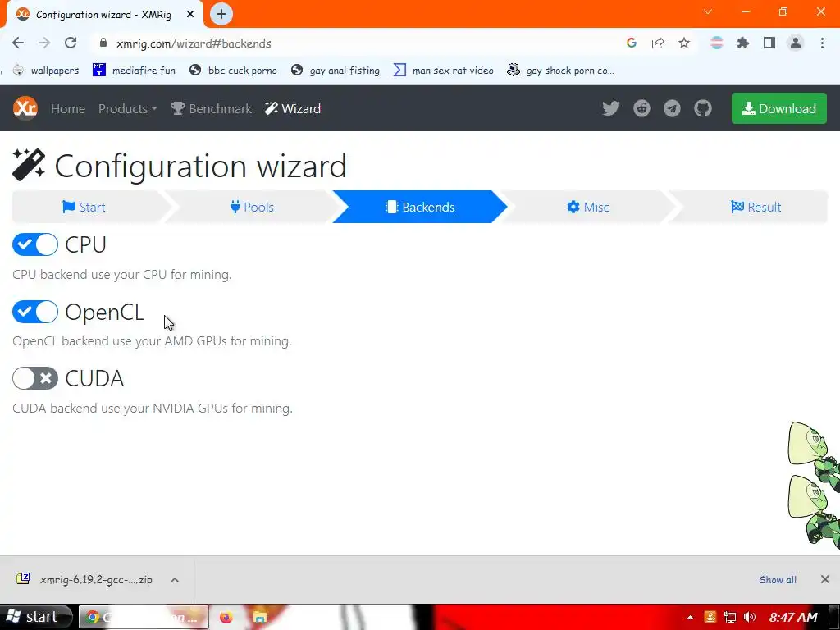Open XMRig Twitter page icon
840x630 pixels.
click(610, 109)
